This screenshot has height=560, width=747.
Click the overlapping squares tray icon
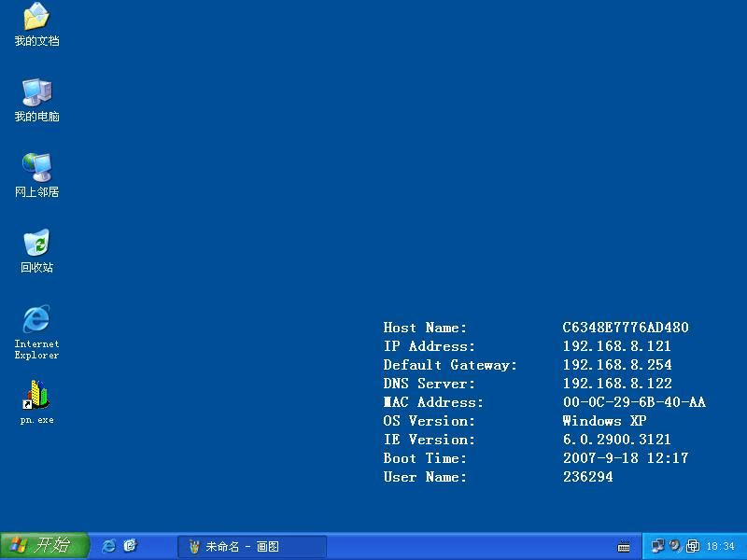(693, 546)
